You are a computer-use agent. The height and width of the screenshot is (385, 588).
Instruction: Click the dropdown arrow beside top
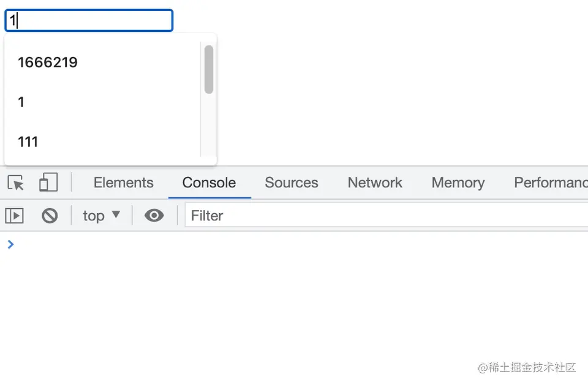point(116,214)
